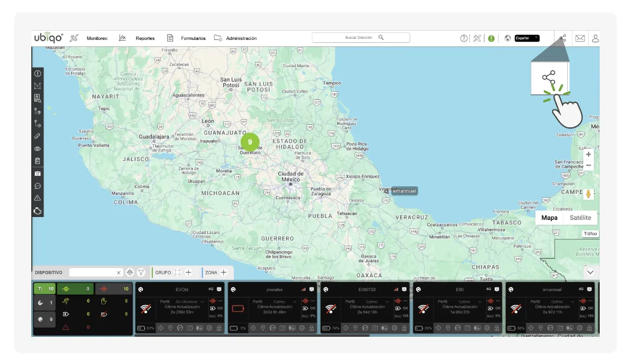Zoom out the map with minus button
The height and width of the screenshot is (364, 628).
point(588,165)
